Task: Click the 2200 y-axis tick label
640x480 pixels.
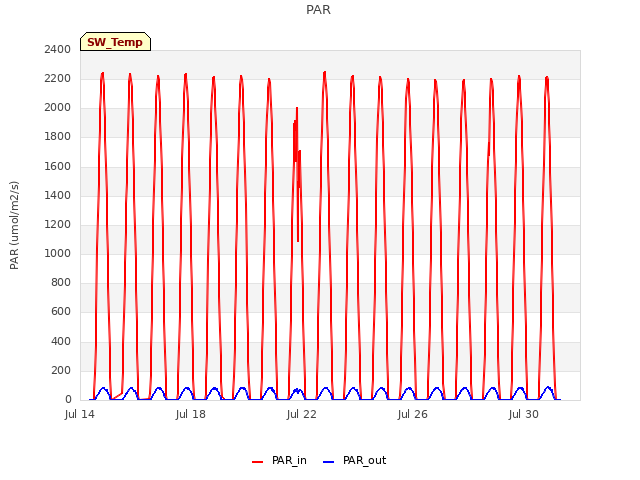Action: [x=58, y=78]
